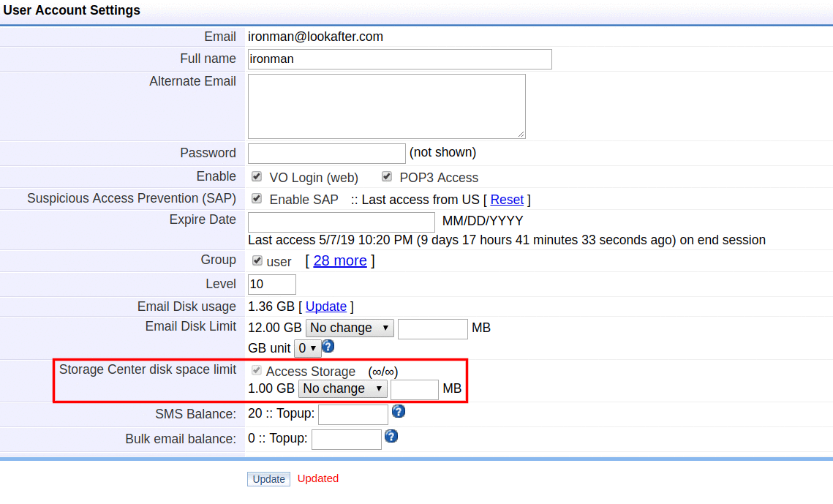Click the 1.00 GB storage limit value
Screen dimensions: 833x504
tap(271, 388)
